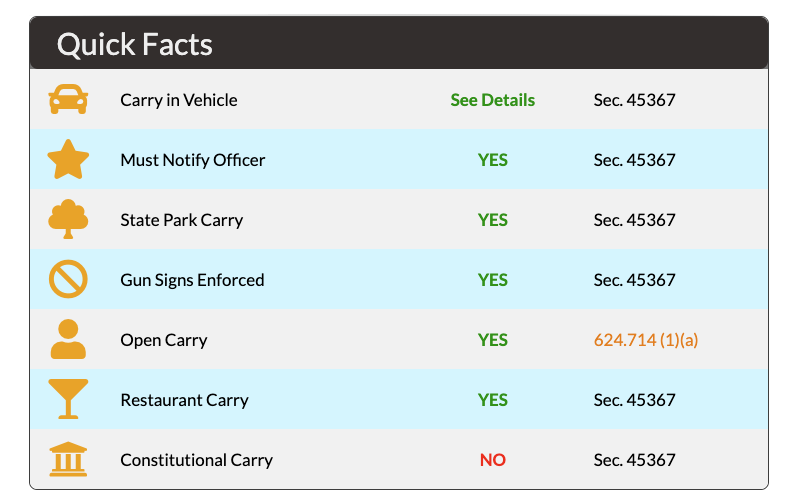787x504 pixels.
Task: Select the Must Notify Officer label
Action: 193,160
